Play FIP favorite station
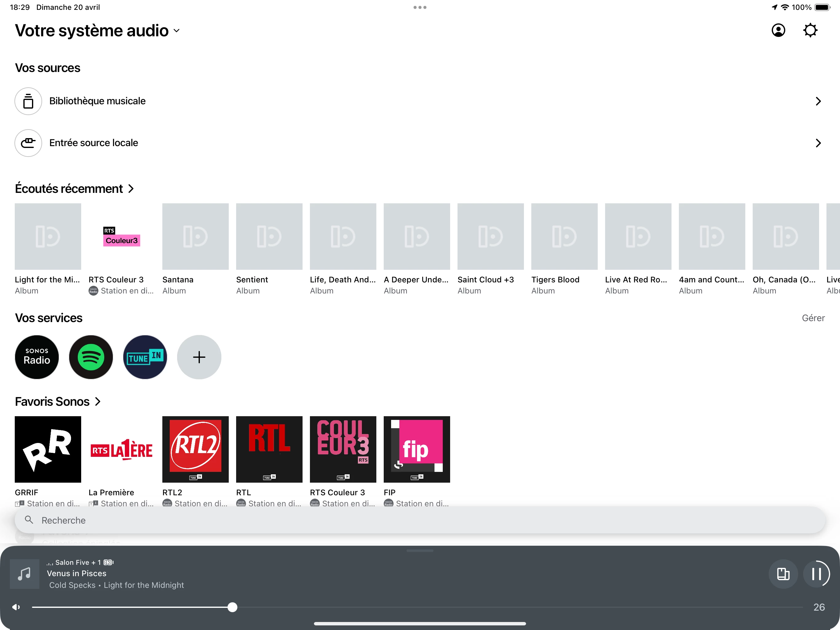This screenshot has height=630, width=840. pyautogui.click(x=417, y=449)
